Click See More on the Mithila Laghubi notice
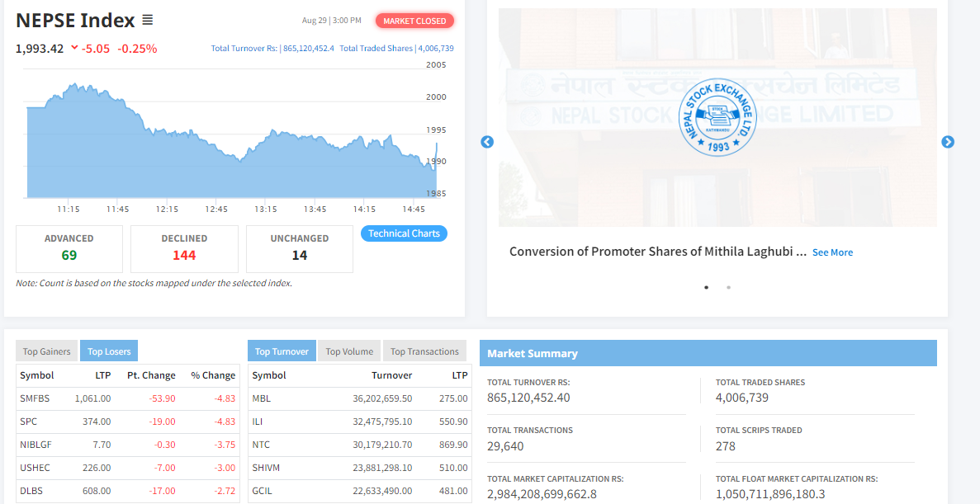This screenshot has height=504, width=980. tap(832, 252)
